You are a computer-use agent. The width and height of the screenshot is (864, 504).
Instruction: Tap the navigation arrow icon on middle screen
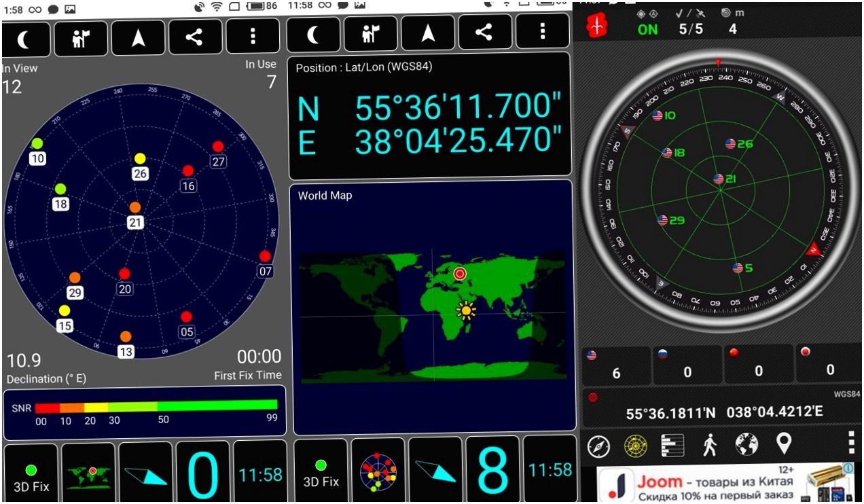click(427, 33)
